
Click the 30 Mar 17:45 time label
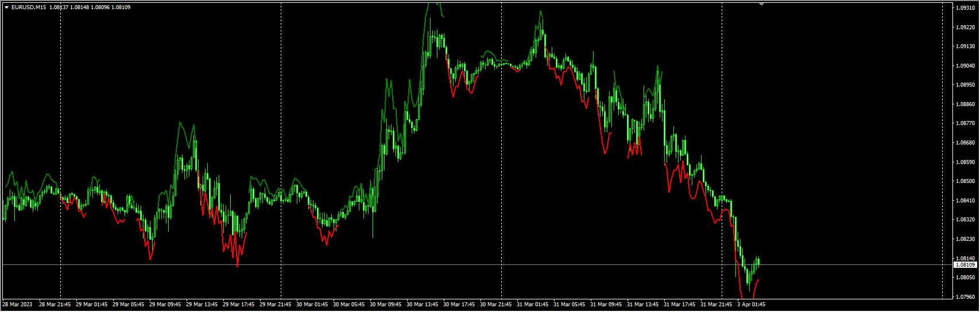(459, 305)
